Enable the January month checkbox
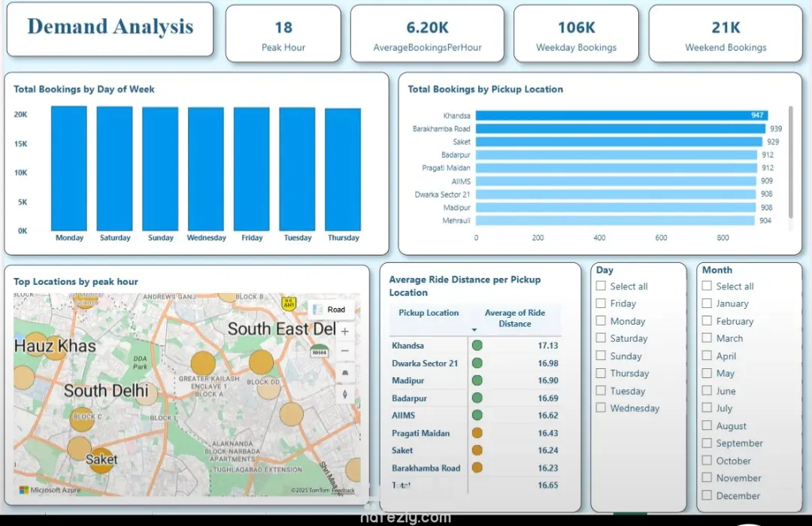 coord(707,304)
